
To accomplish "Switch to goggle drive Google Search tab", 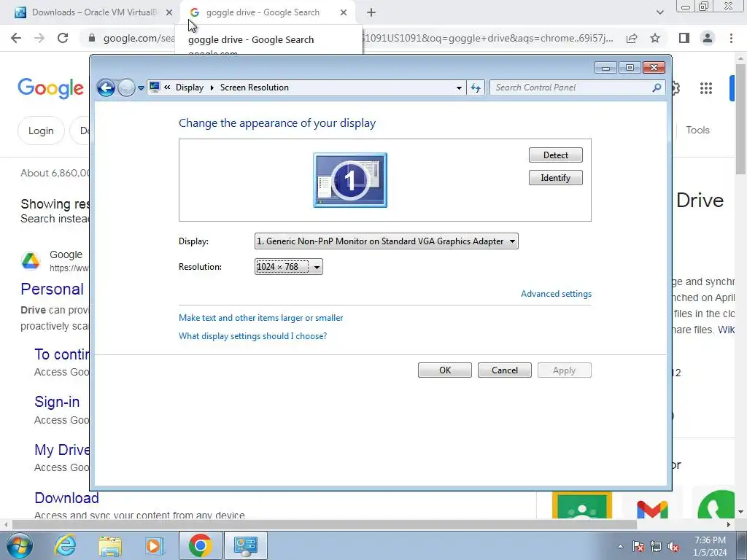I will [262, 12].
